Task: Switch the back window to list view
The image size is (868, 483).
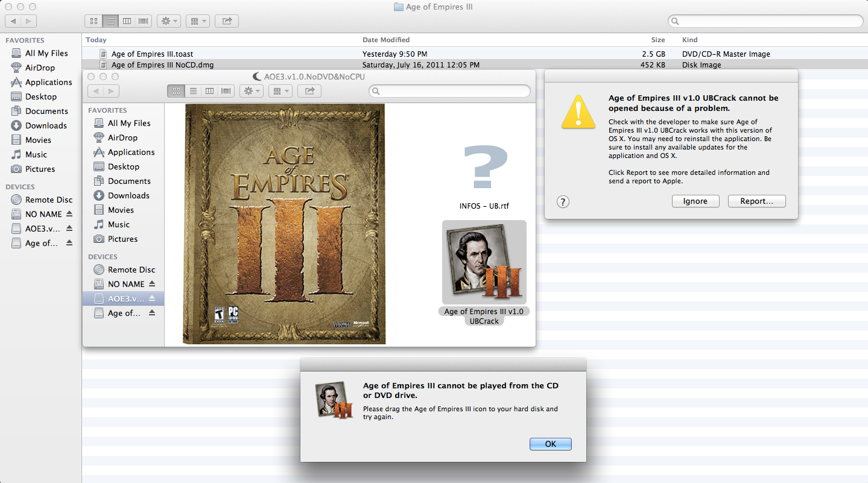Action: point(110,21)
